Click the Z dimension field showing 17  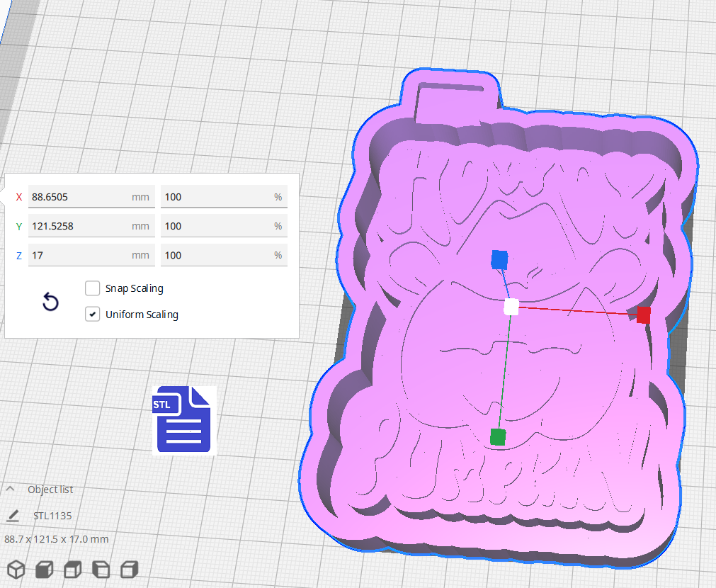click(x=78, y=255)
